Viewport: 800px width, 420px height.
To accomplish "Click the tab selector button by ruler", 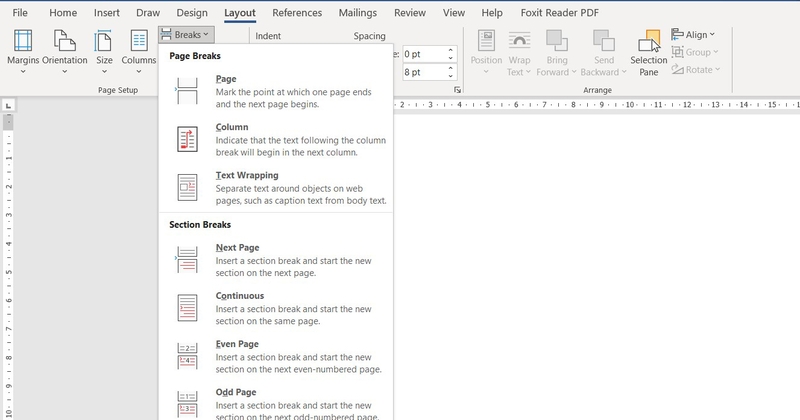I will 8,106.
